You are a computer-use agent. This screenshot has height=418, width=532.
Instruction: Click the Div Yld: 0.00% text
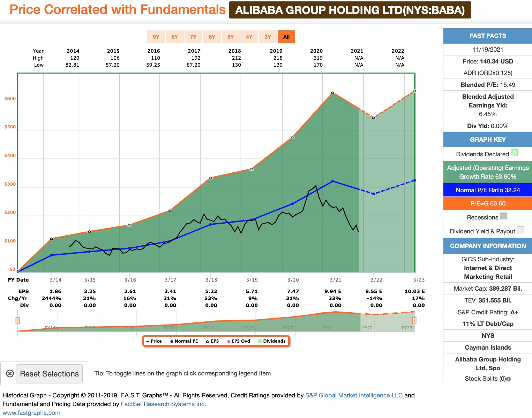pyautogui.click(x=488, y=126)
